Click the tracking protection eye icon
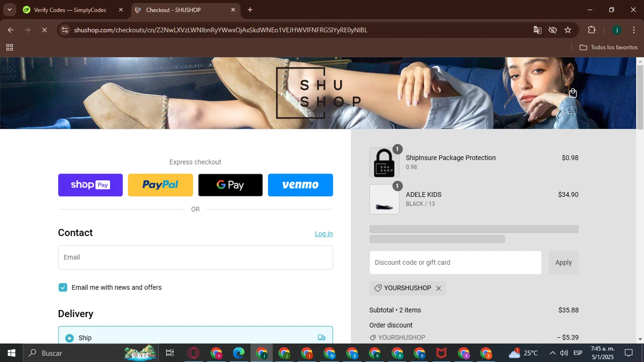 click(553, 30)
